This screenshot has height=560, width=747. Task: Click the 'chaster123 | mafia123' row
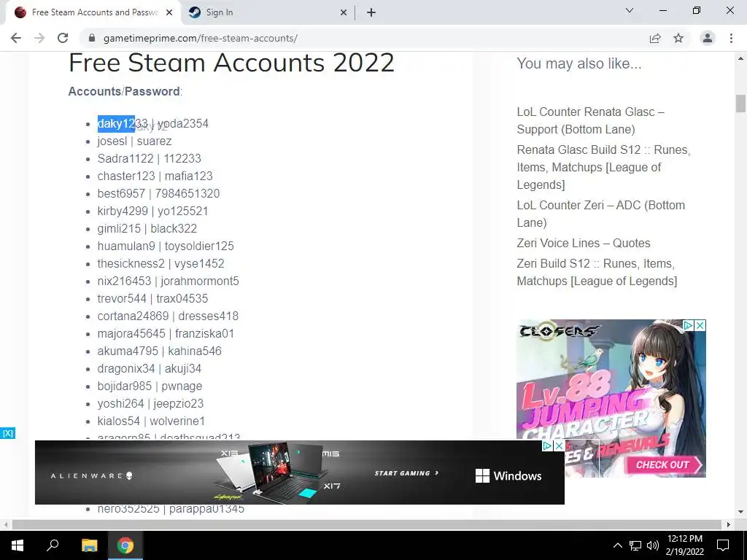[x=155, y=176]
